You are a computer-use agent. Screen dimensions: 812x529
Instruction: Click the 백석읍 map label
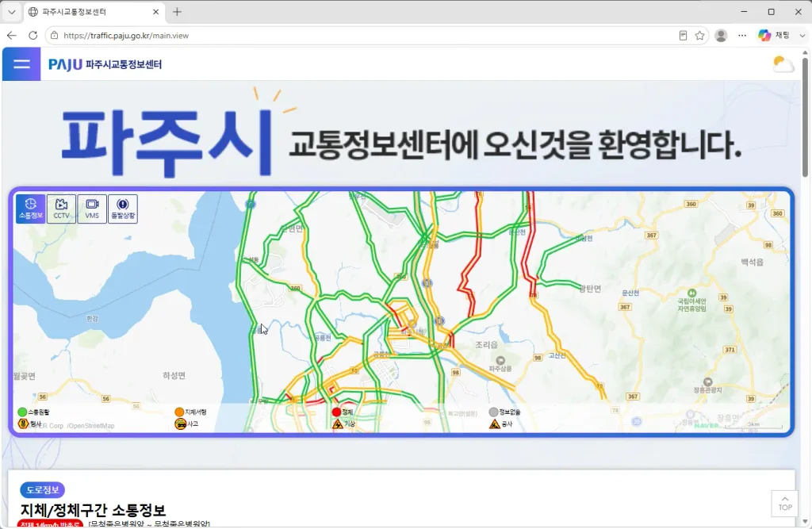(752, 263)
